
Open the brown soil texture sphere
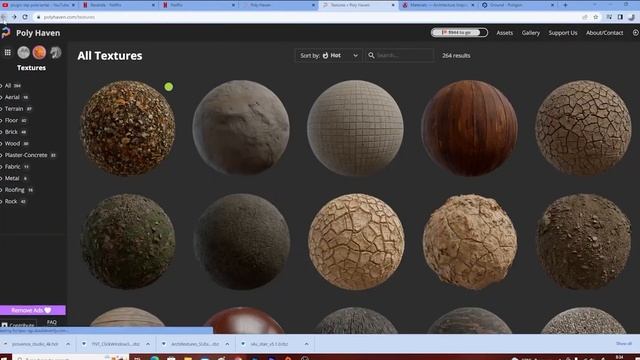click(584, 241)
